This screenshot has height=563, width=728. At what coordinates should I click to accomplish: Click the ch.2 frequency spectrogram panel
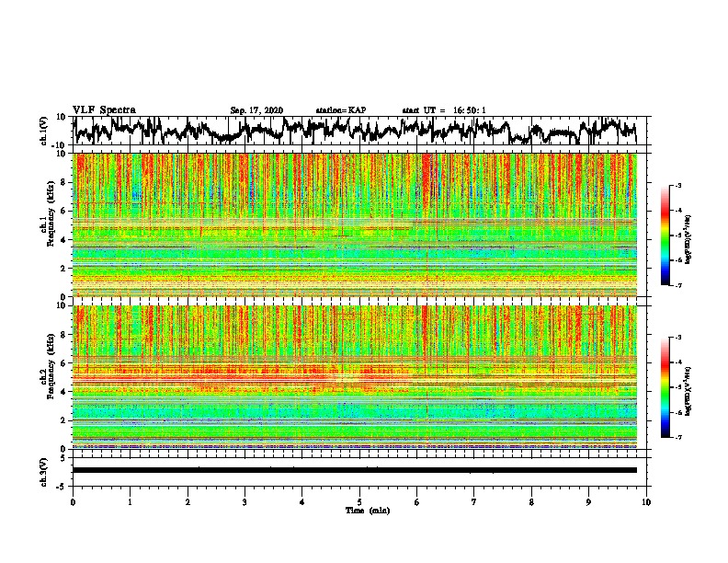pyautogui.click(x=355, y=377)
